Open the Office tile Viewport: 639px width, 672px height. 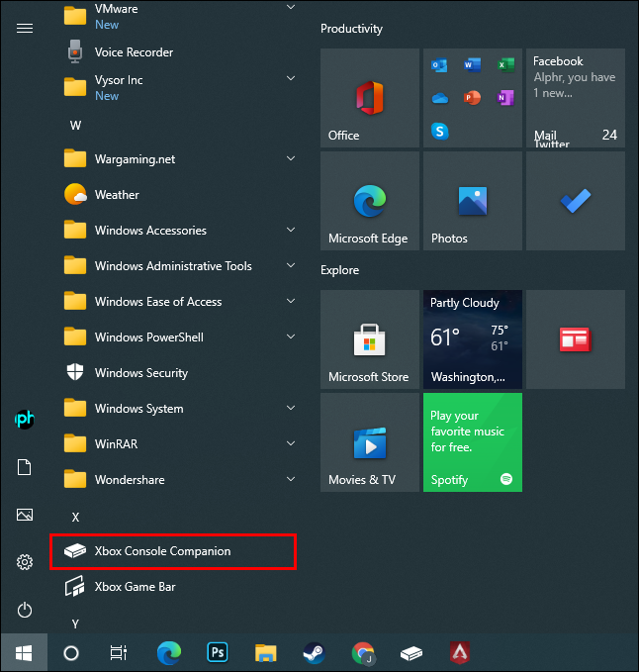tap(370, 98)
